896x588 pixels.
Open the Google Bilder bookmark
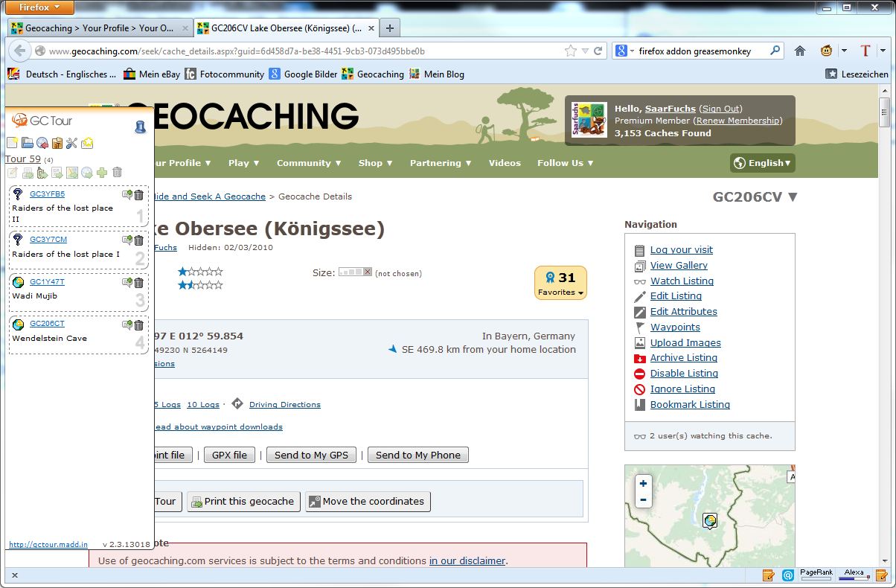303,74
